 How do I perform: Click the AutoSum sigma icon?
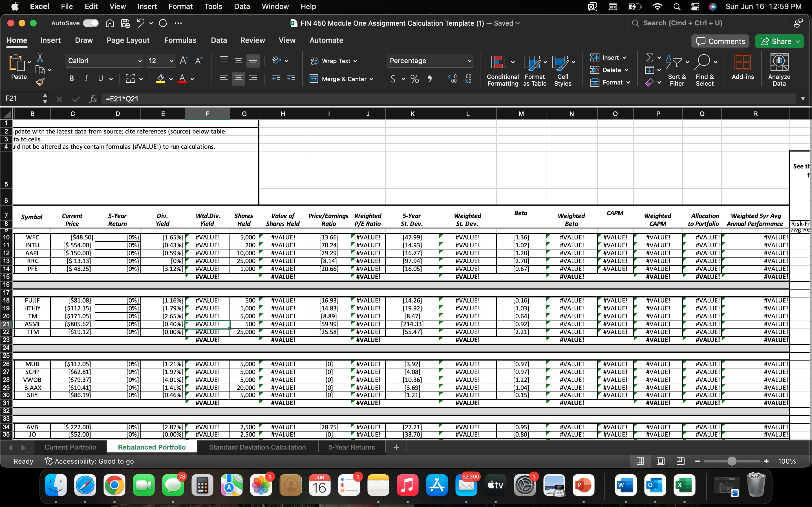(650, 58)
